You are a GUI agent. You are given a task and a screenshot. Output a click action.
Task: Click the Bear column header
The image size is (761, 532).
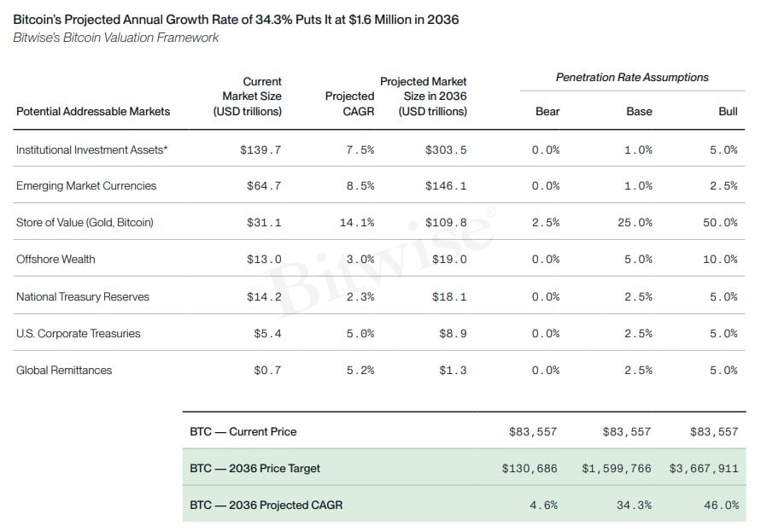point(547,112)
